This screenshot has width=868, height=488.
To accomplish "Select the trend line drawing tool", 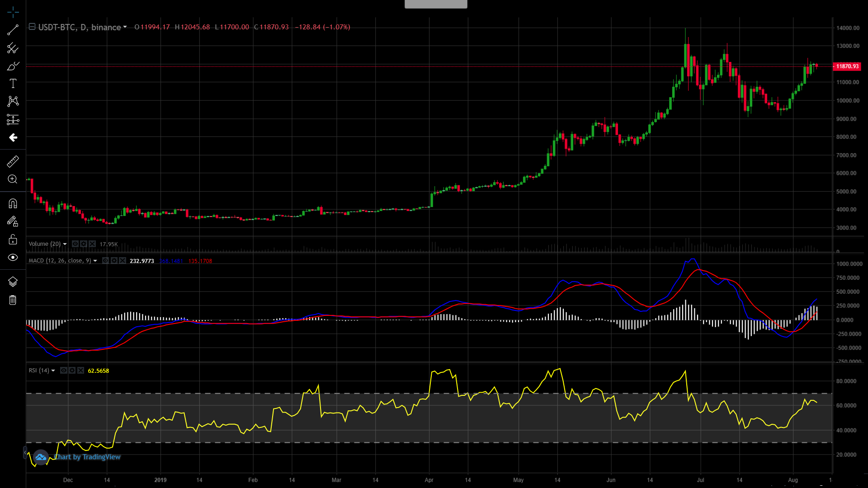I will click(13, 30).
